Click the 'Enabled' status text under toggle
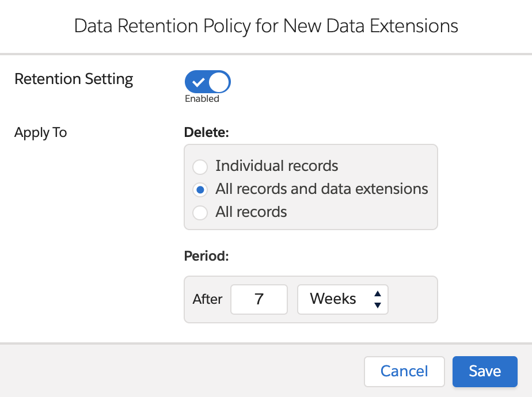The image size is (532, 397). (x=202, y=99)
